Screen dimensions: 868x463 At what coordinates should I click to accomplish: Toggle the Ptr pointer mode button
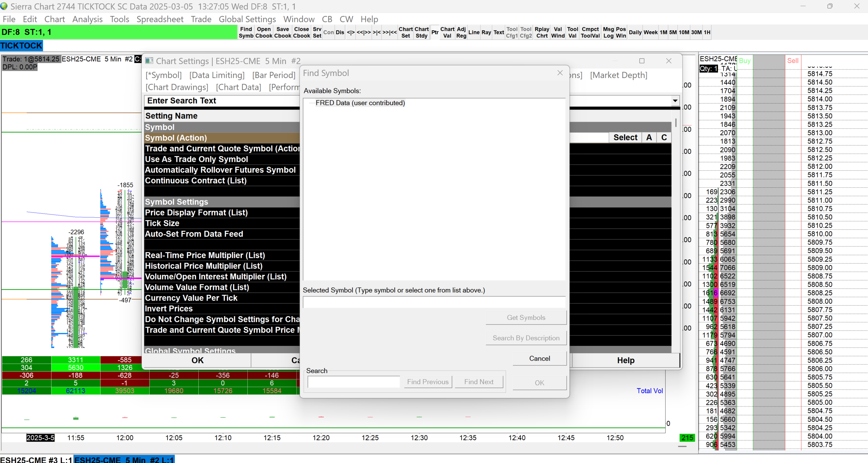coord(435,32)
